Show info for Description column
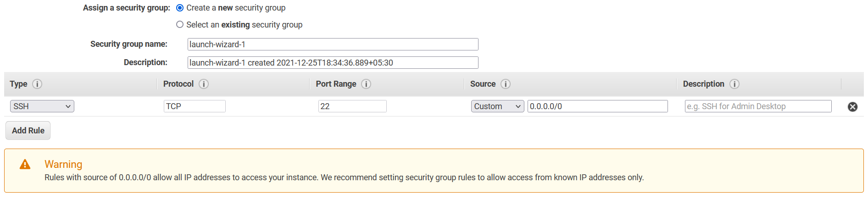868x205 pixels. pos(734,84)
